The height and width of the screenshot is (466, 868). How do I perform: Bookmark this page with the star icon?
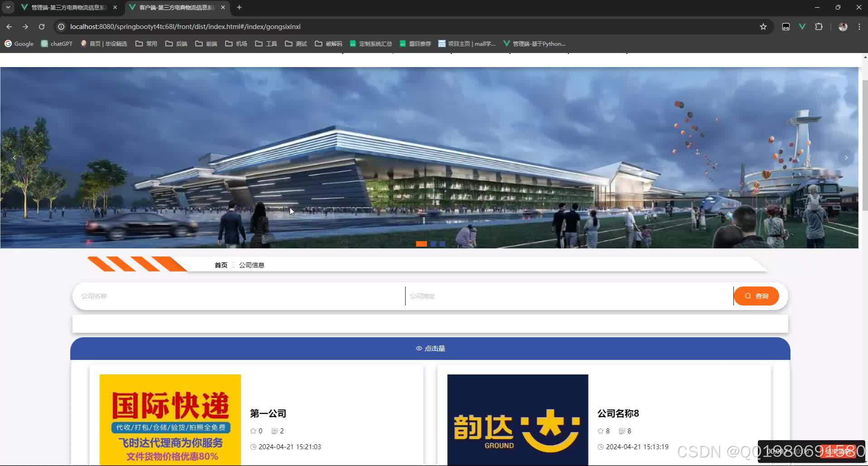[764, 26]
